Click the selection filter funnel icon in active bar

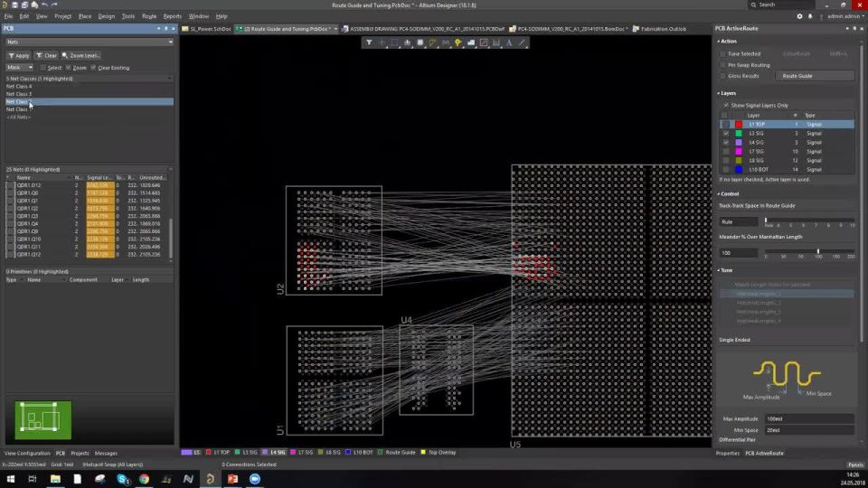[x=369, y=42]
